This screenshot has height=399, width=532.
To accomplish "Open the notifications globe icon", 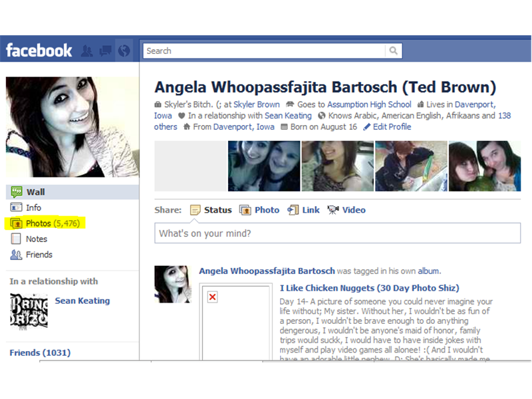I will point(124,51).
